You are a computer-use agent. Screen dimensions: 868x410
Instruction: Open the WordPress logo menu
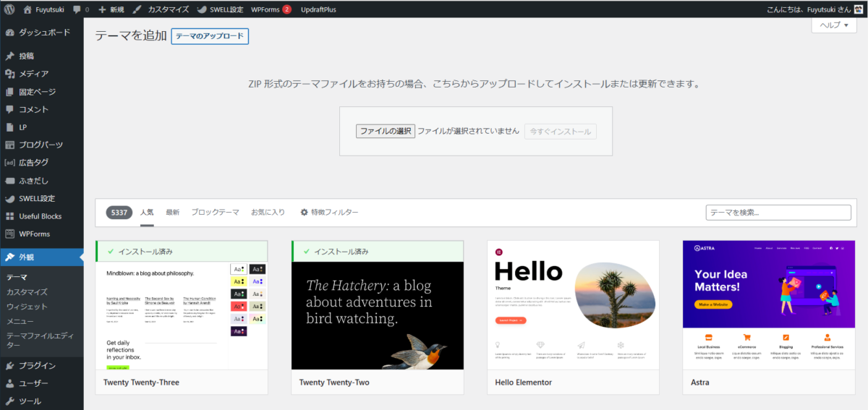coord(10,9)
